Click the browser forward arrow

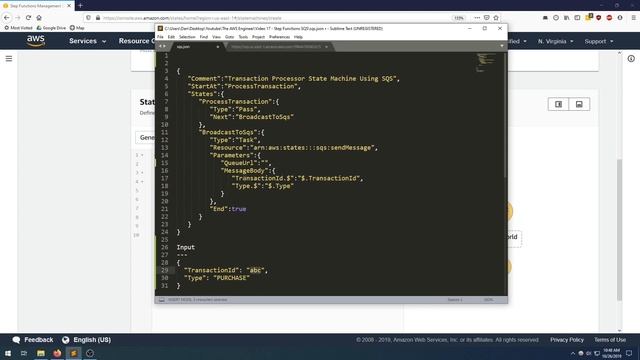[18, 18]
